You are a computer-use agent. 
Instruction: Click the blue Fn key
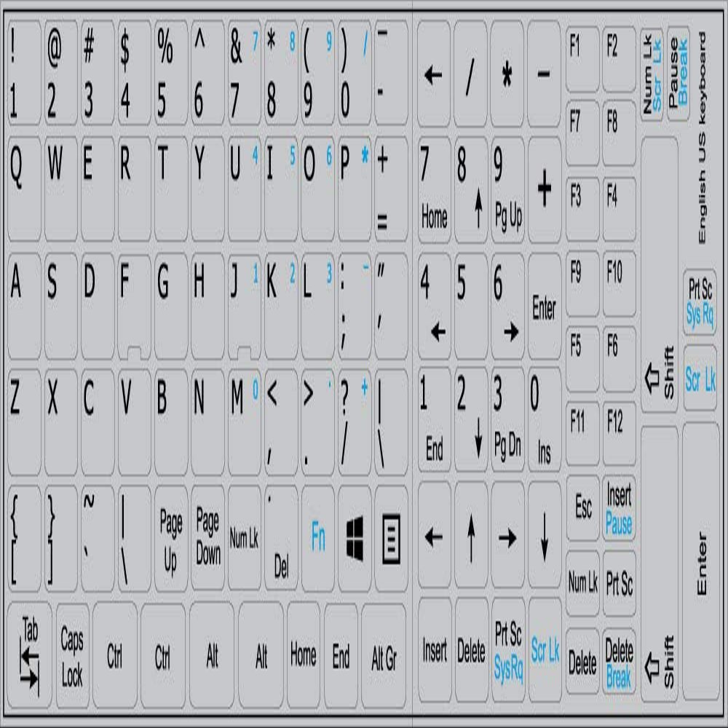pos(318,538)
